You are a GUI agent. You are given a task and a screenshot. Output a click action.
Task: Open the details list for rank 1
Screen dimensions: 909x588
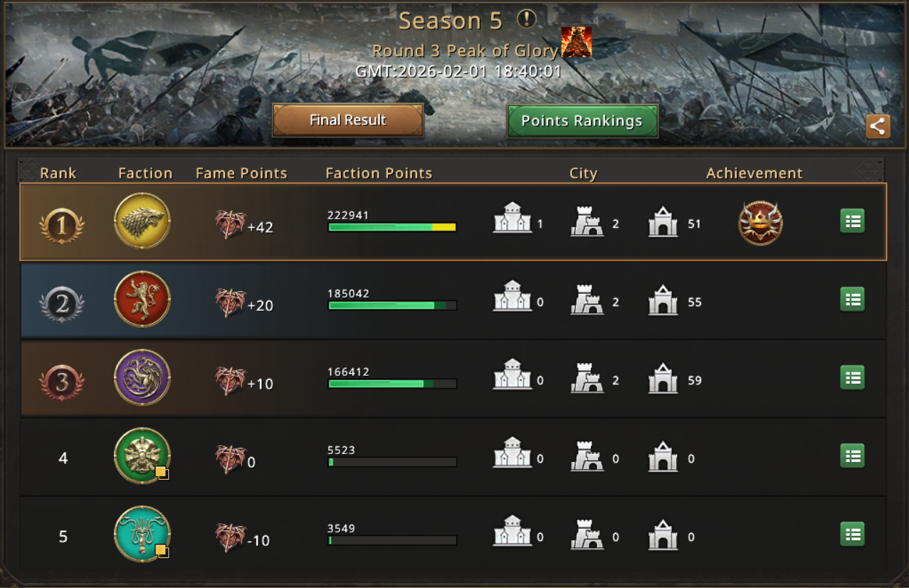[852, 221]
